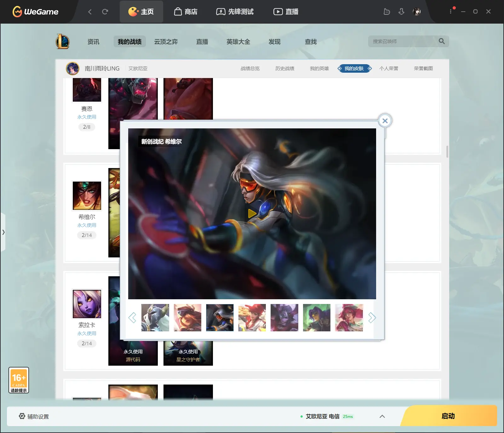
Task: Select the silver armored knight skin thumbnail
Action: click(x=155, y=318)
